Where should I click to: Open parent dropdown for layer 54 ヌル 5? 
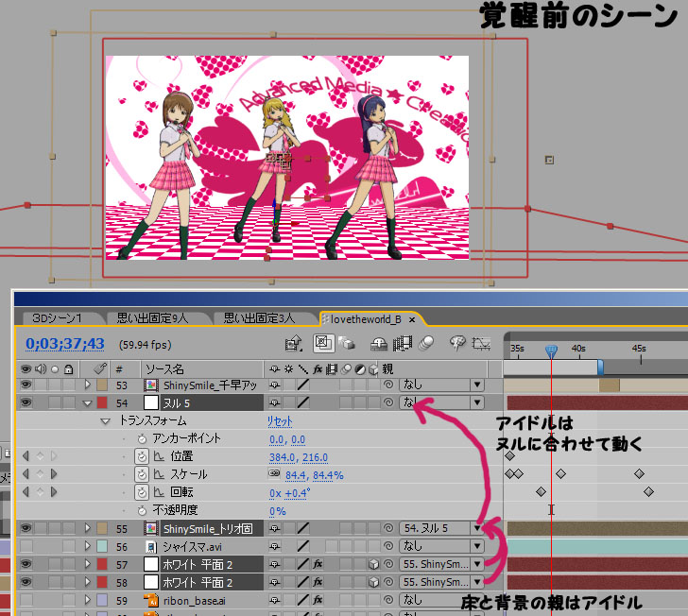click(441, 402)
